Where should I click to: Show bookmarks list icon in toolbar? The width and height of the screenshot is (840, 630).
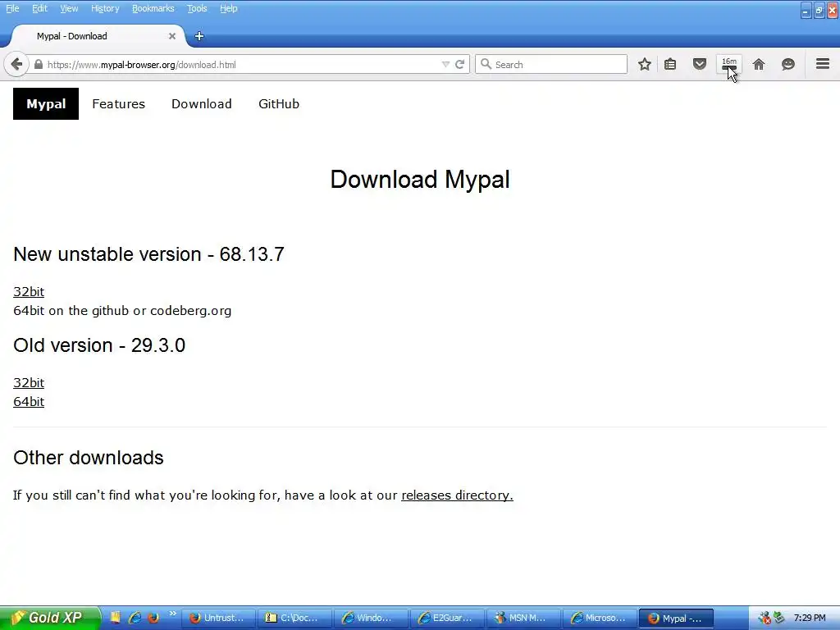pos(670,64)
